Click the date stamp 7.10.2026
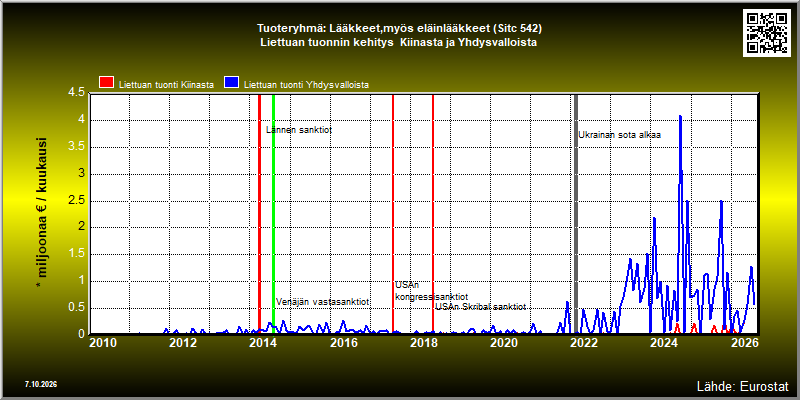Image resolution: width=800 pixels, height=400 pixels. point(40,384)
